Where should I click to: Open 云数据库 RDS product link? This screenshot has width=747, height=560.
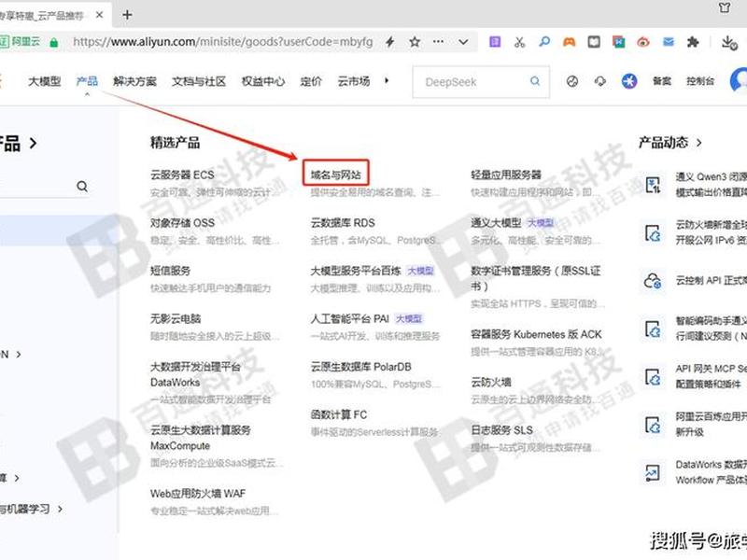[x=343, y=223]
